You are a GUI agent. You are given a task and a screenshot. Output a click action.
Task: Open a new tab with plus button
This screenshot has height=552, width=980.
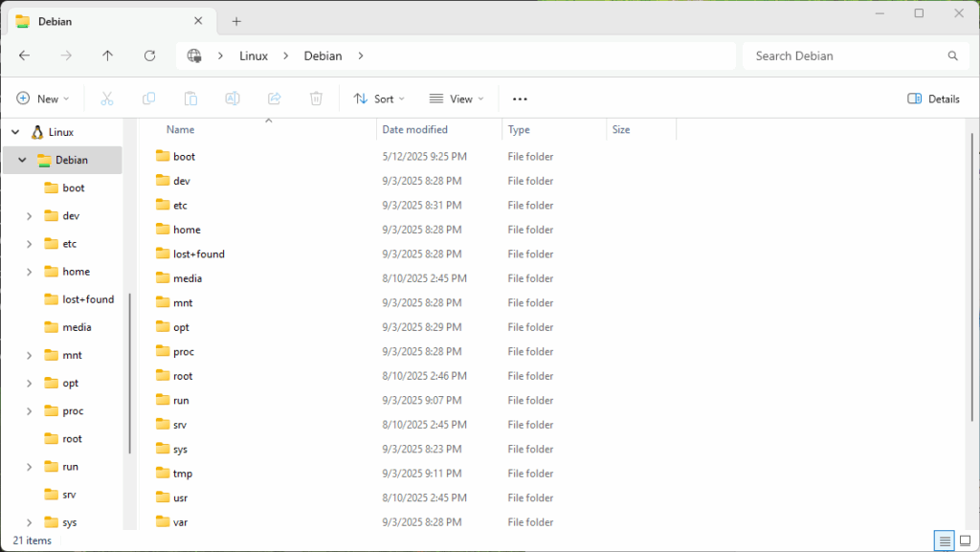tap(236, 21)
